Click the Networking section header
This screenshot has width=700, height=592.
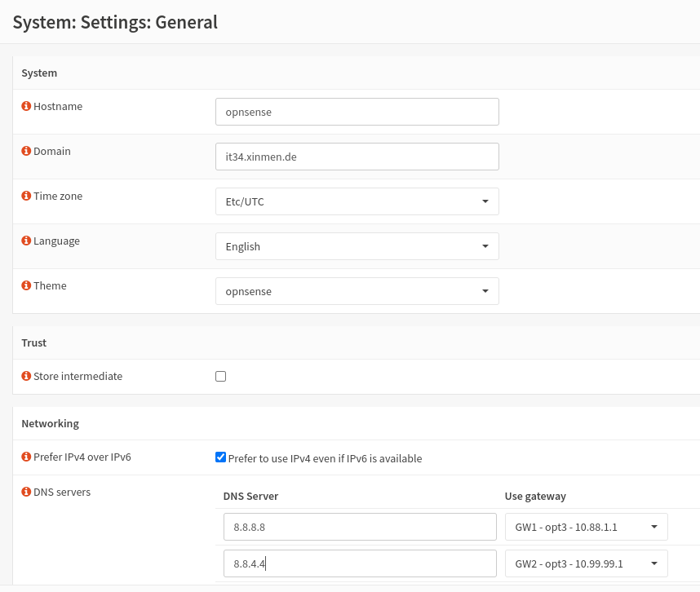[x=51, y=423]
